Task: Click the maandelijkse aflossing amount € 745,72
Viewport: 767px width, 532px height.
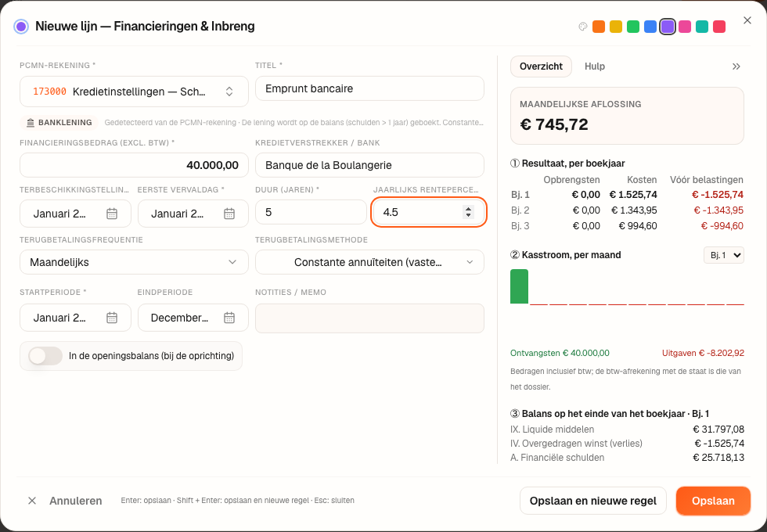Action: [554, 124]
